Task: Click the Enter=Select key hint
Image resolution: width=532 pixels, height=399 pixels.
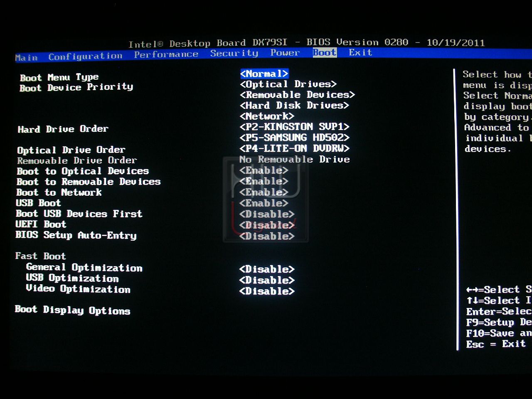Action: pyautogui.click(x=499, y=311)
